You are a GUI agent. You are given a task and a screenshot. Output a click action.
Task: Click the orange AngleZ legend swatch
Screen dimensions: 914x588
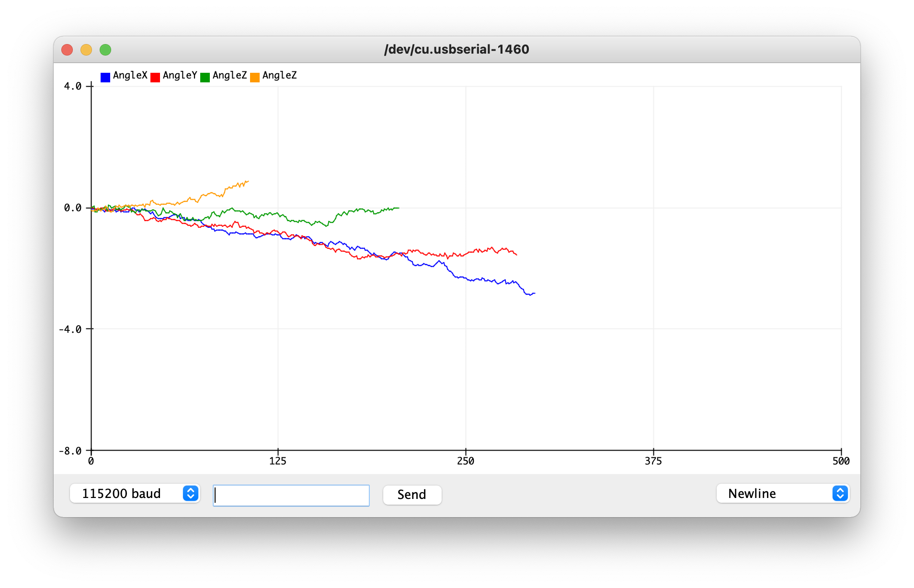[255, 77]
